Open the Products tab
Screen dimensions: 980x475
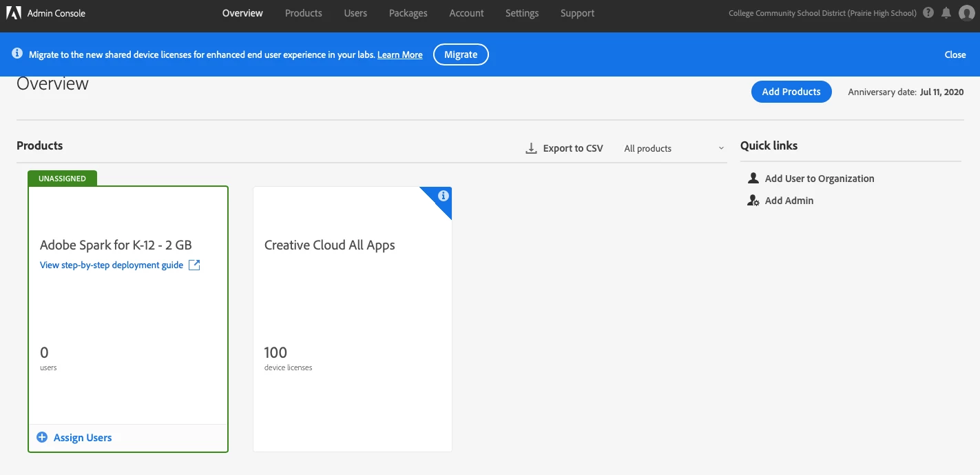304,13
